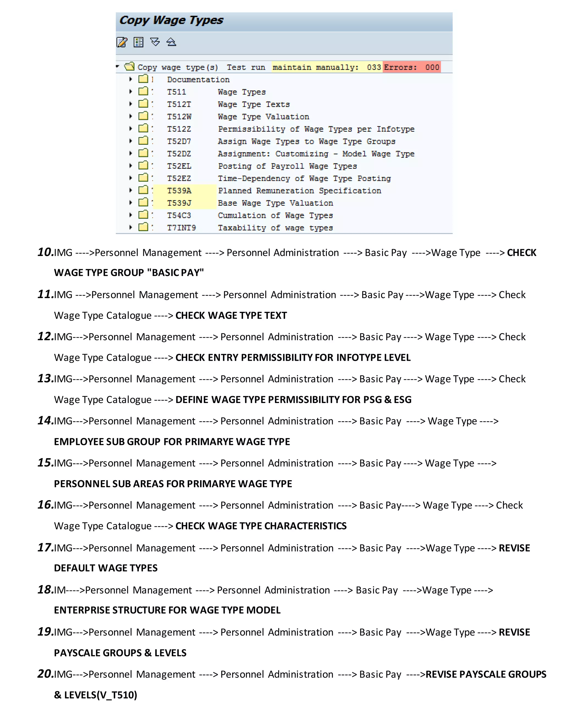
Task: Expand the T512Z Permissibility node
Action: 131,128
